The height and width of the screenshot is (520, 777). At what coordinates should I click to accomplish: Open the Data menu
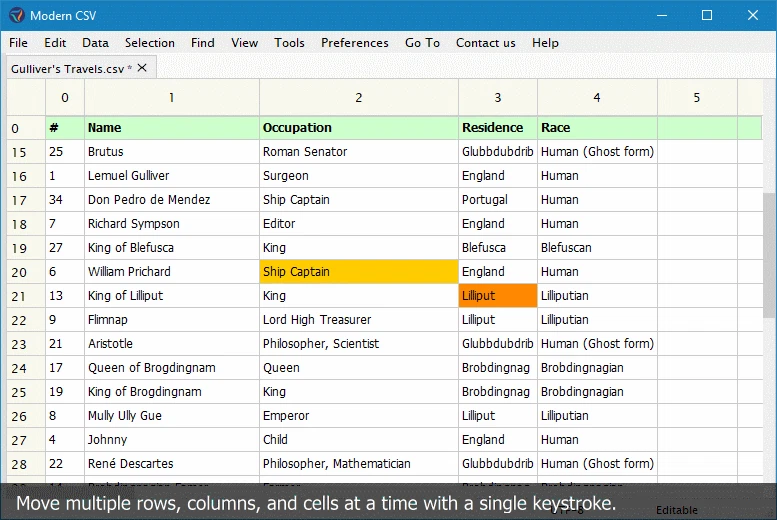(x=95, y=43)
